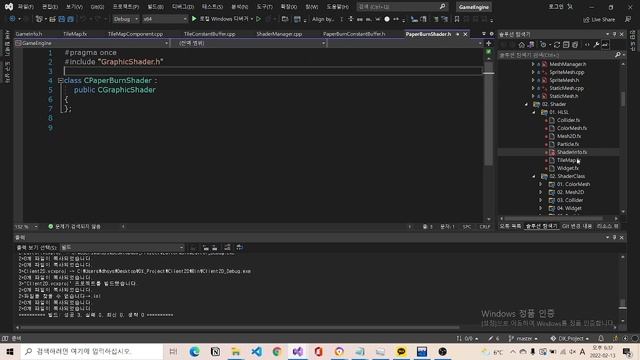The image size is (640, 360).
Task: Open output source selection dropdown
Action: tap(122, 247)
